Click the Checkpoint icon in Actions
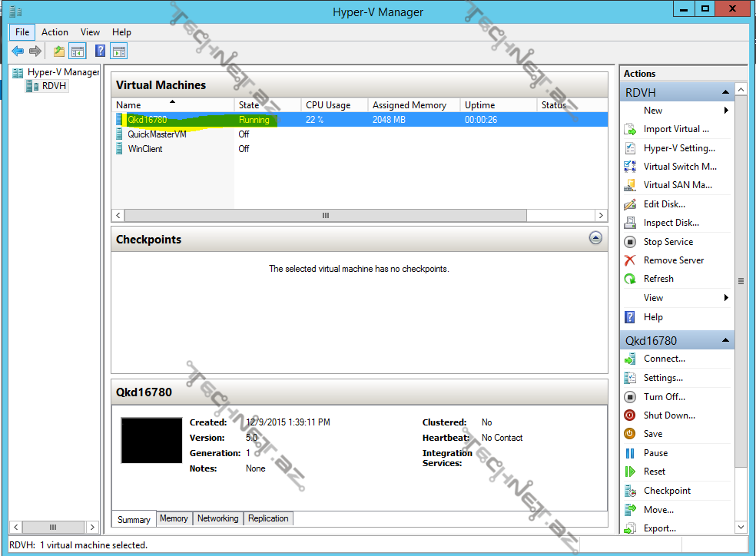The width and height of the screenshot is (756, 556). (630, 491)
